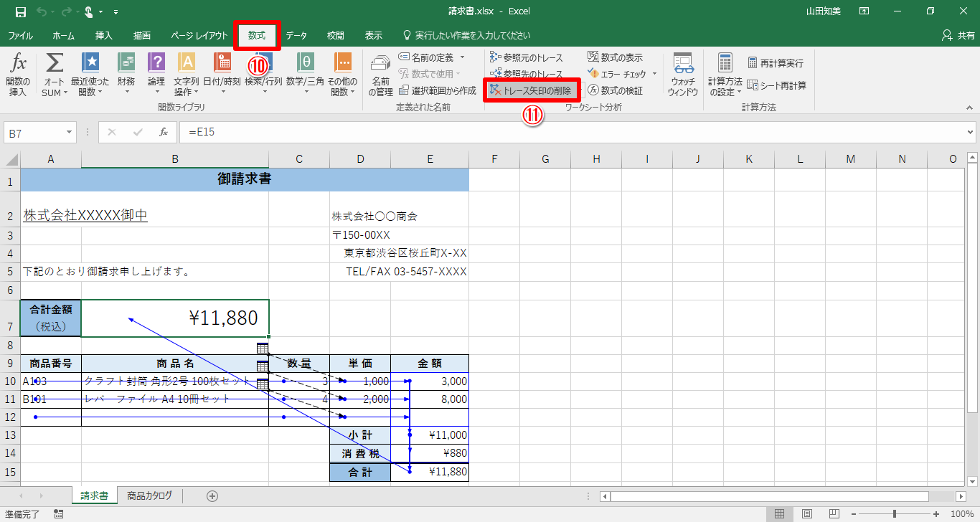The width and height of the screenshot is (980, 522).
Task: Click the 100% zoom level text
Action: click(961, 514)
